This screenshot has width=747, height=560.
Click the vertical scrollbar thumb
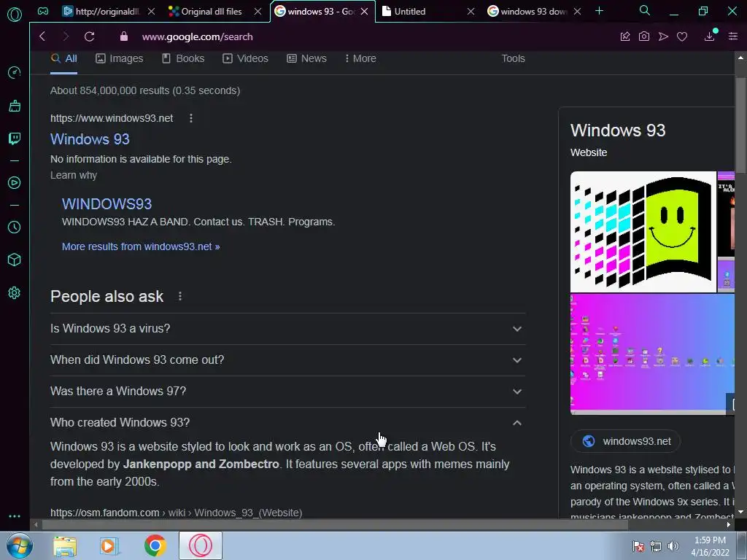740,124
